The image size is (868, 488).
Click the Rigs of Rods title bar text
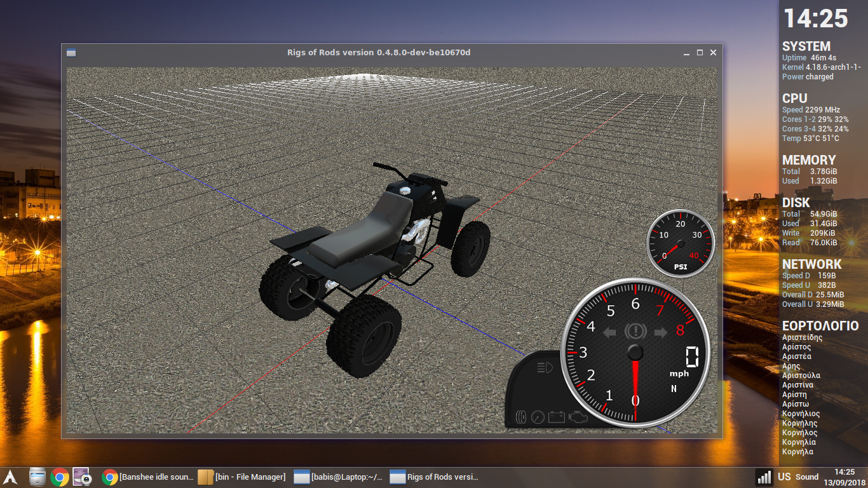tap(379, 52)
